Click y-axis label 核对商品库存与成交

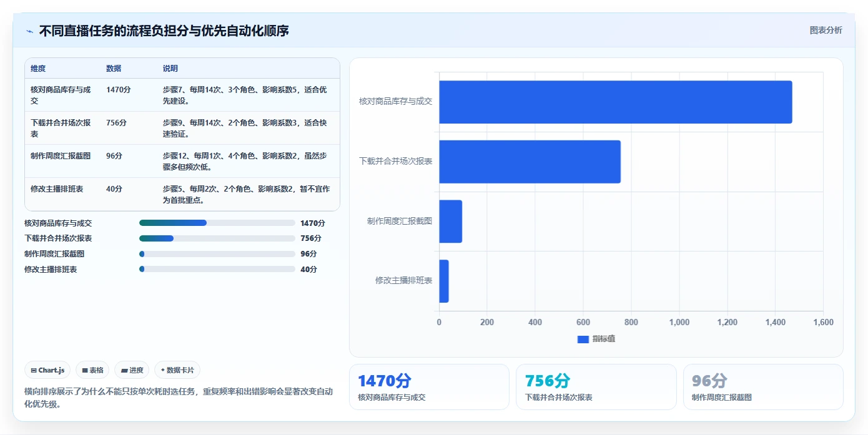pos(395,101)
